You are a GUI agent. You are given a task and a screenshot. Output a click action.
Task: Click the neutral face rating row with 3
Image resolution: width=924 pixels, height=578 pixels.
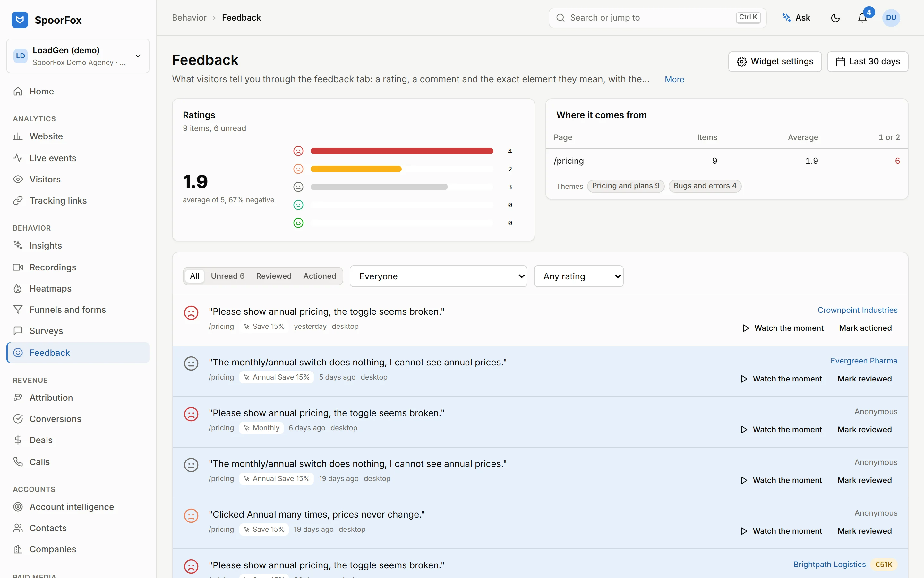coord(403,187)
